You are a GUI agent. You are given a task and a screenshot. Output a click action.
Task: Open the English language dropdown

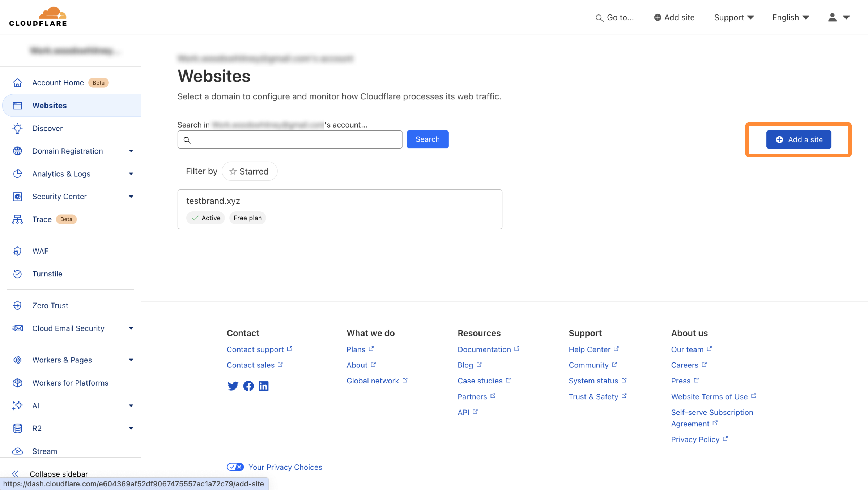coord(790,17)
